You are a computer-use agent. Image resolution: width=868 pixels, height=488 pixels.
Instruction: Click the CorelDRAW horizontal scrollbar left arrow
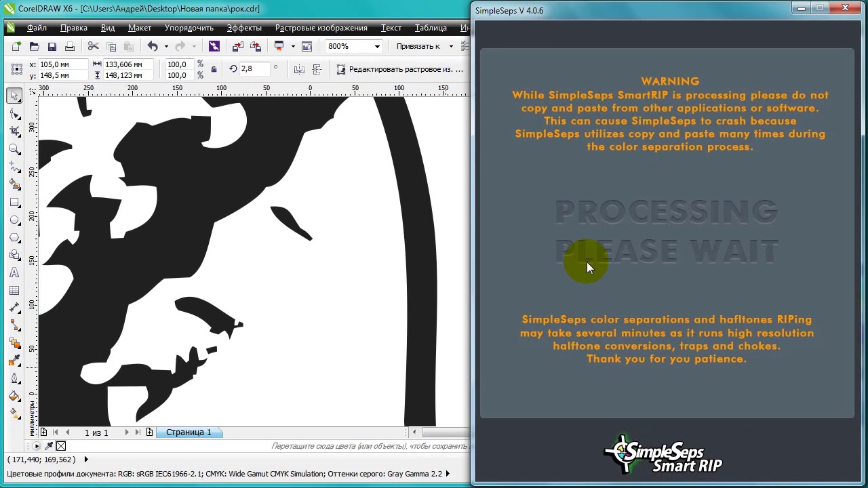click(414, 432)
